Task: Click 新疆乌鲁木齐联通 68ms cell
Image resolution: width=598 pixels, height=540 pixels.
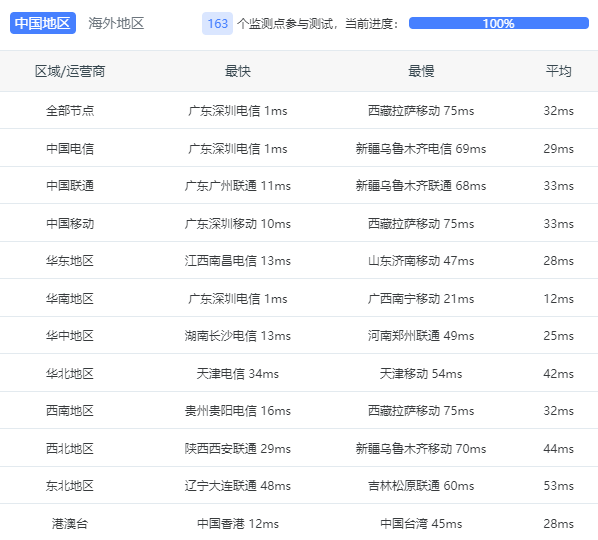Action: (x=421, y=186)
